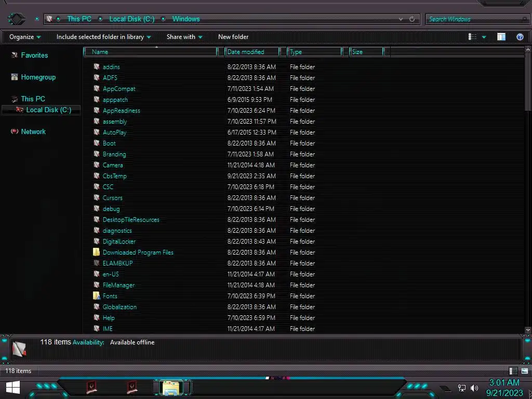Open the more view options arrow
The image size is (532, 399).
484,37
